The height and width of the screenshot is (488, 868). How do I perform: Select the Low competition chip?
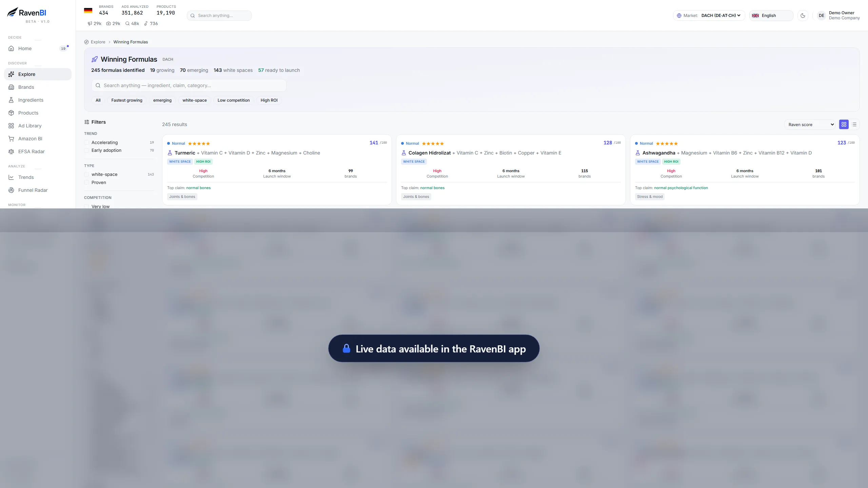[x=234, y=100]
